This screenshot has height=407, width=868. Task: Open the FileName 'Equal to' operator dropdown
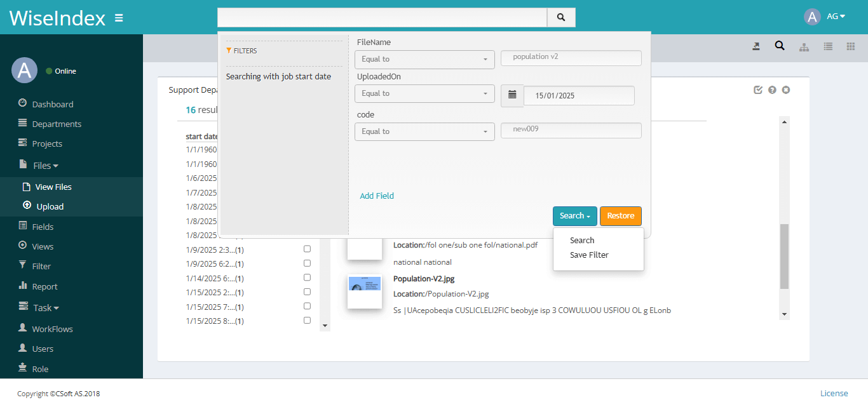pos(424,59)
